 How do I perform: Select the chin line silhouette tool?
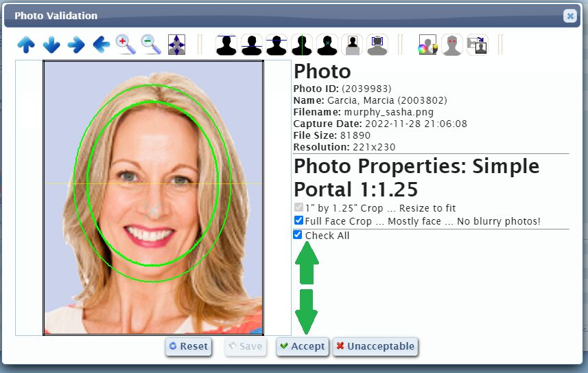click(x=252, y=45)
